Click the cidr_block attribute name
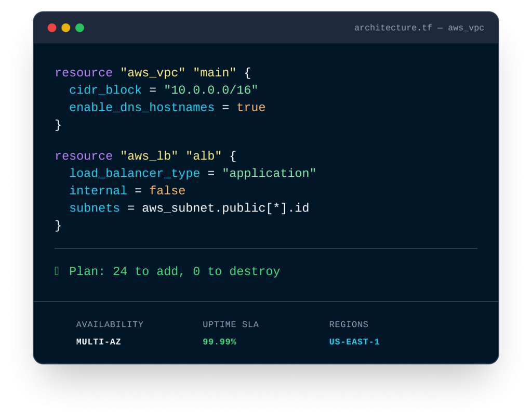 (x=105, y=90)
